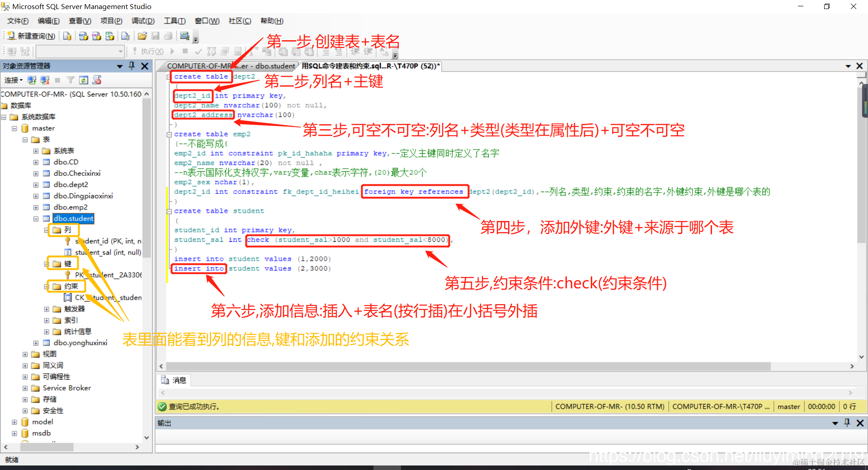
Task: Open the Object Explorer window position dropdown arrow
Action: coord(120,66)
